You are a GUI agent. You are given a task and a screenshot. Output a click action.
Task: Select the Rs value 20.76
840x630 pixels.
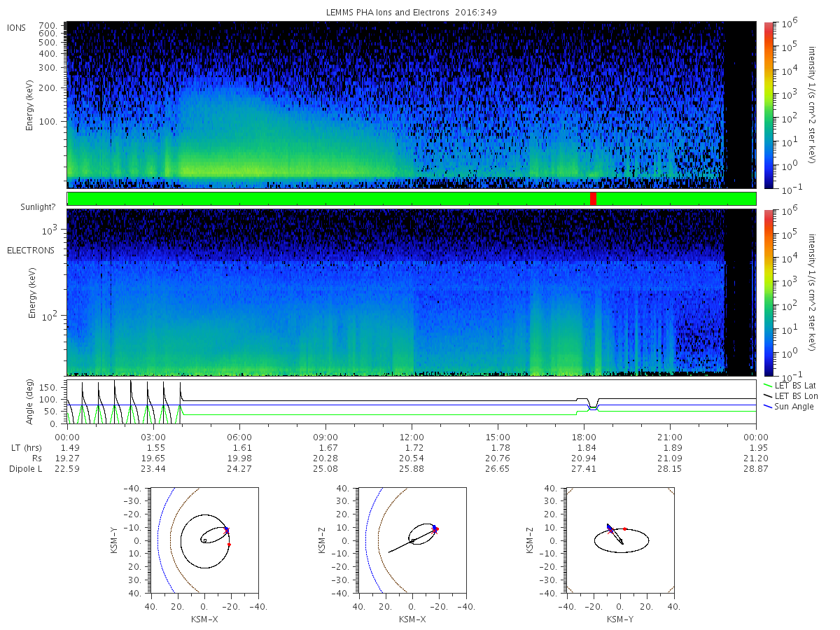point(498,458)
